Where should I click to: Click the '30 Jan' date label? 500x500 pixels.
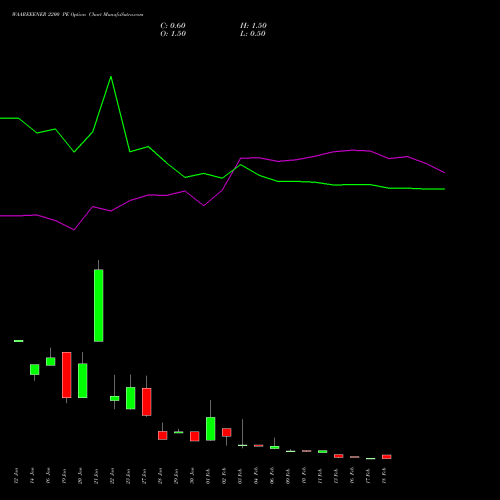pyautogui.click(x=193, y=476)
